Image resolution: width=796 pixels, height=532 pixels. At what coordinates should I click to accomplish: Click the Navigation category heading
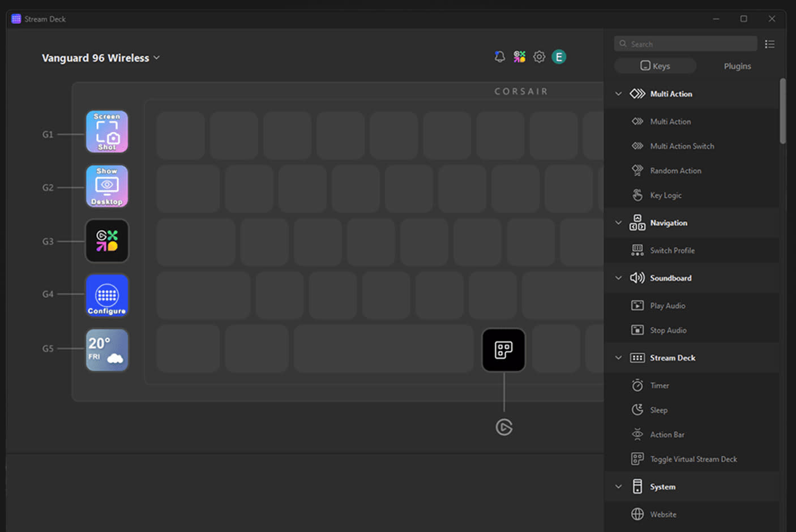(669, 223)
